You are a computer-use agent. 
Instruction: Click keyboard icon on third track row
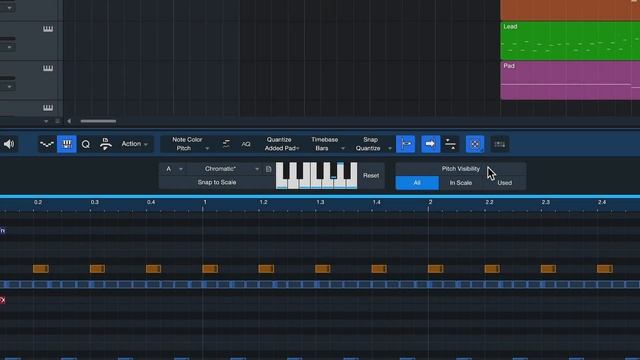coord(48,108)
